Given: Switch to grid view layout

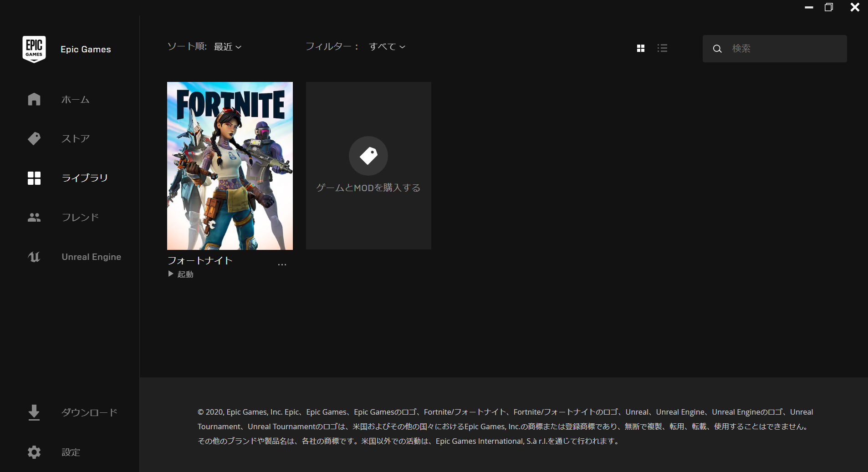Looking at the screenshot, I should (x=641, y=48).
